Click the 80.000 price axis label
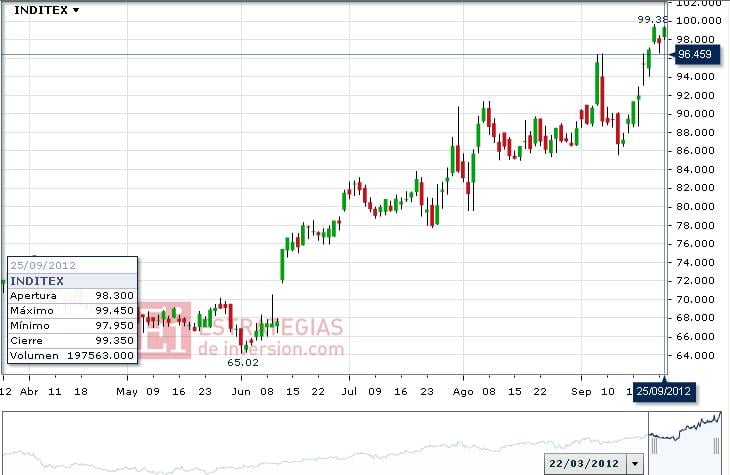Screen dimensions: 730x475 [695, 206]
